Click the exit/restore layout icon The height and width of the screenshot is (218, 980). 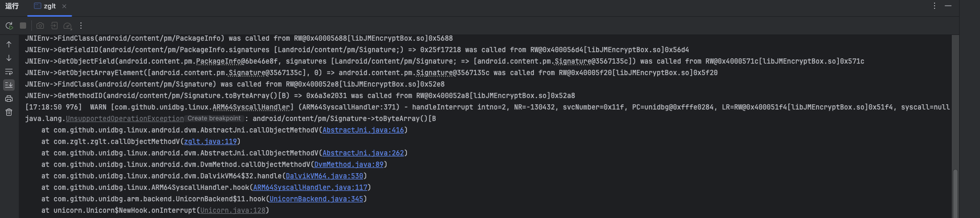point(54,26)
